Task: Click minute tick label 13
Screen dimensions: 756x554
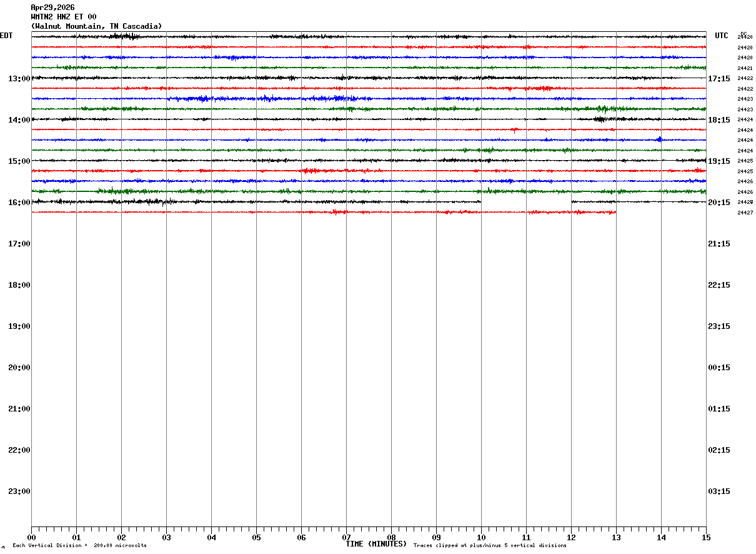Action: pyautogui.click(x=616, y=537)
